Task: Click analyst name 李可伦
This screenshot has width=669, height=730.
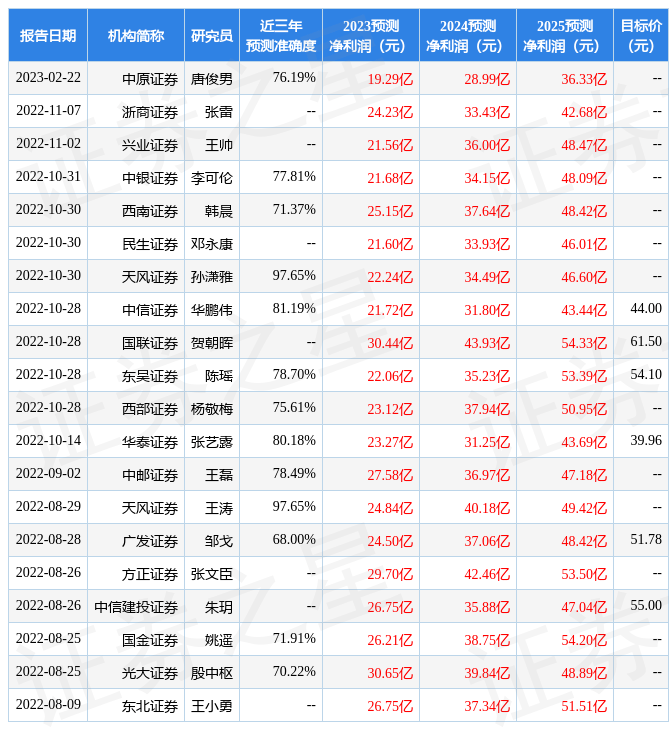Action: 211,178
